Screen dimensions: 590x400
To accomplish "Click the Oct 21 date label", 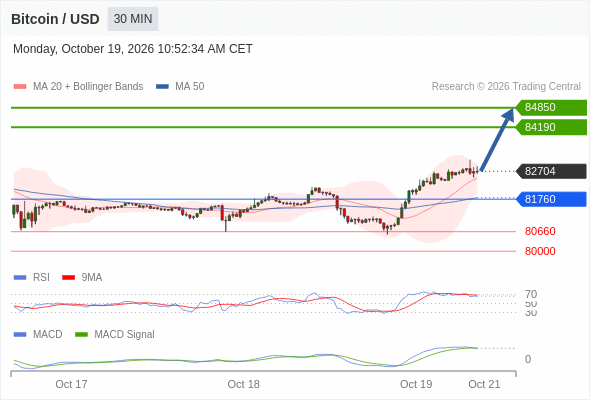I will point(484,384).
